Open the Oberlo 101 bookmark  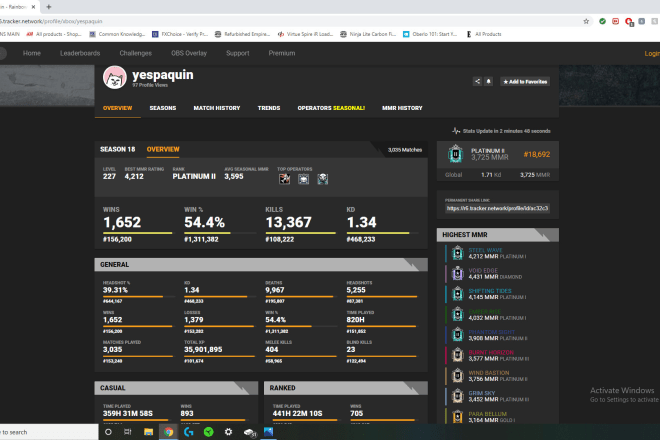pos(430,34)
